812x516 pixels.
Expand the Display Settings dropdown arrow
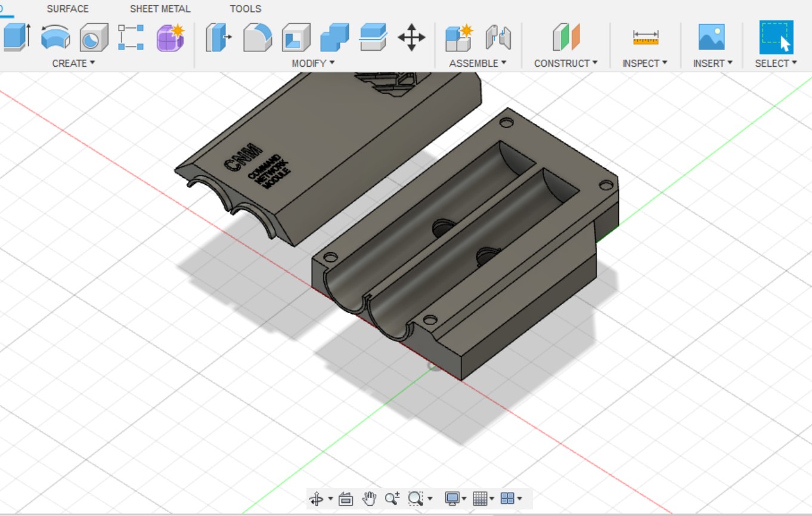(464, 499)
